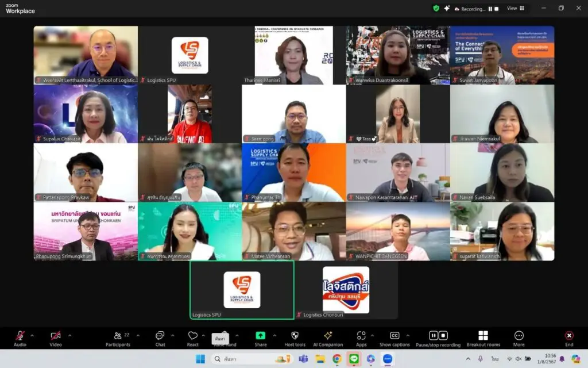The height and width of the screenshot is (368, 588).
Task: Launch the AI Companion from the toolbar
Action: pyautogui.click(x=328, y=338)
